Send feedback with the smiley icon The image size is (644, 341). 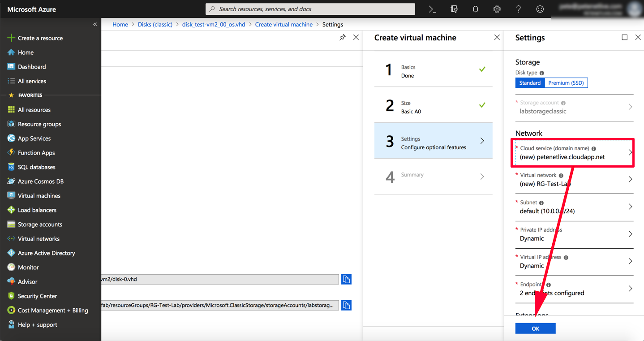[x=540, y=9]
